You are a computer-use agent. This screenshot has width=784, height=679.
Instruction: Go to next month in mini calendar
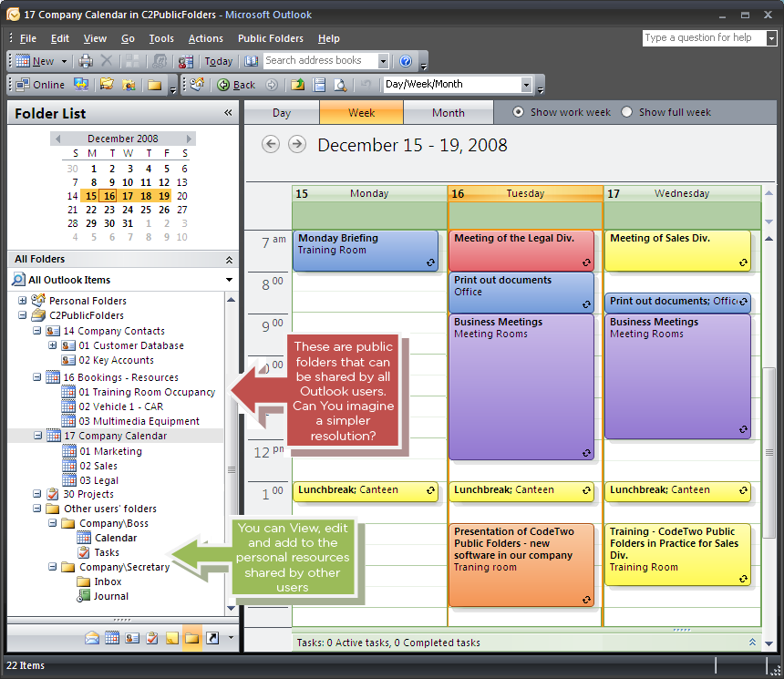pyautogui.click(x=189, y=139)
